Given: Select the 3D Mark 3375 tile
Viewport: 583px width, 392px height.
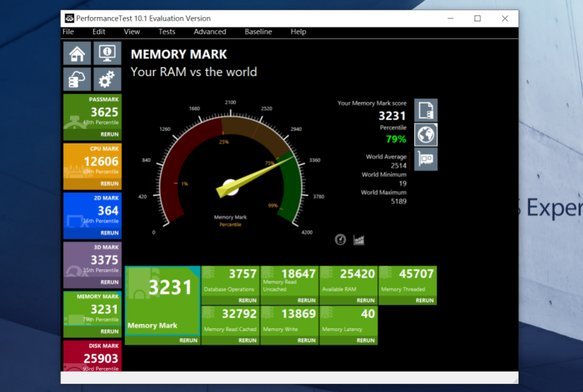Looking at the screenshot, I should [92, 260].
